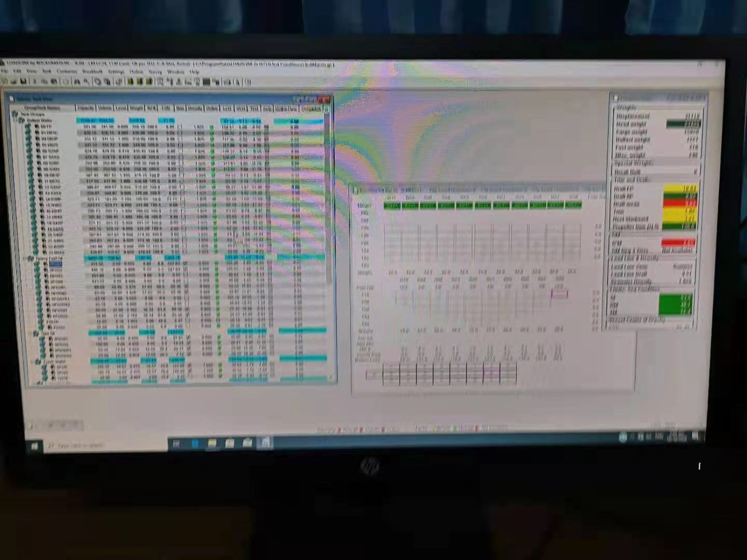Click the Capacity column header
The image size is (747, 560).
point(86,108)
